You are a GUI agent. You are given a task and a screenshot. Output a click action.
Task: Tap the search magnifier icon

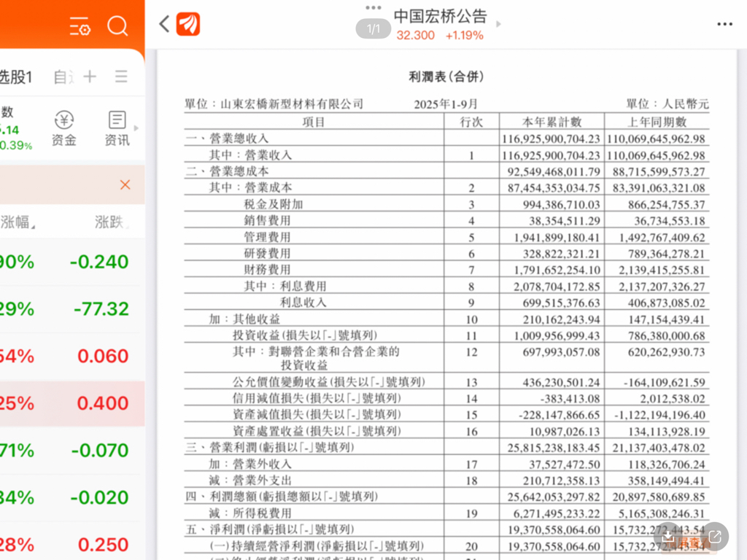point(117,26)
